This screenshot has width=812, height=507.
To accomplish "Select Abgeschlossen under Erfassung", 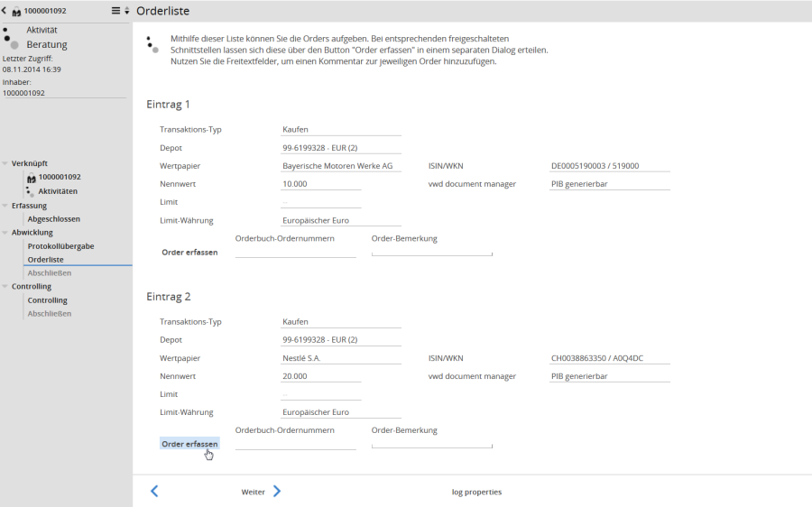I will tap(53, 219).
